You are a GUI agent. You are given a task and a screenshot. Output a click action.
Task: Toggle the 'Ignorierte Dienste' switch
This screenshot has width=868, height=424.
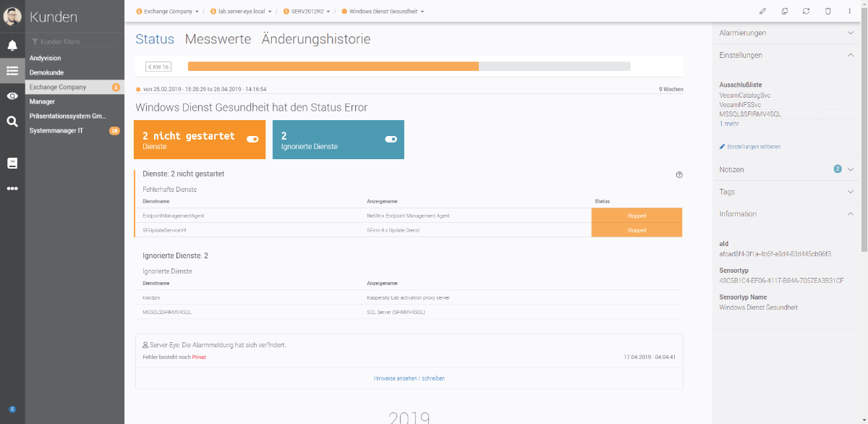click(391, 139)
